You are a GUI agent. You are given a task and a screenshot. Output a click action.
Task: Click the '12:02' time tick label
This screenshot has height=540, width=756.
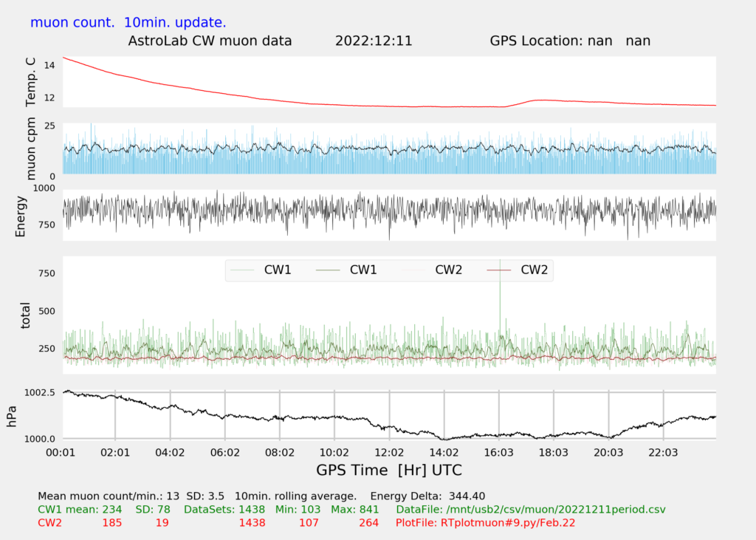click(389, 453)
